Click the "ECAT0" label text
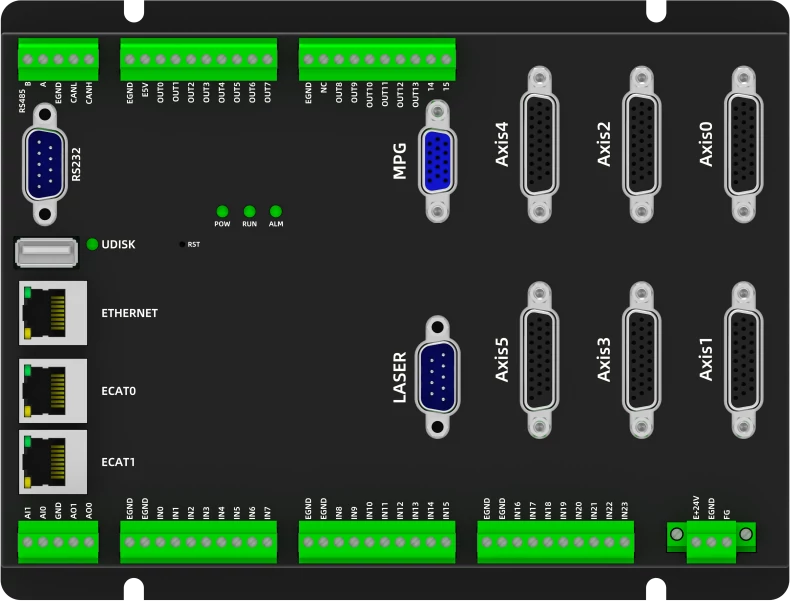 point(118,391)
